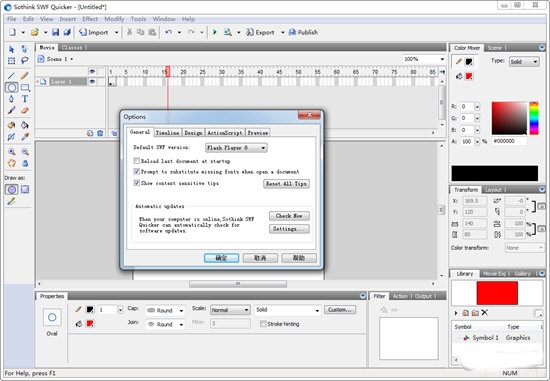
Task: Open the Cap Round dropdown
Action: point(165,310)
